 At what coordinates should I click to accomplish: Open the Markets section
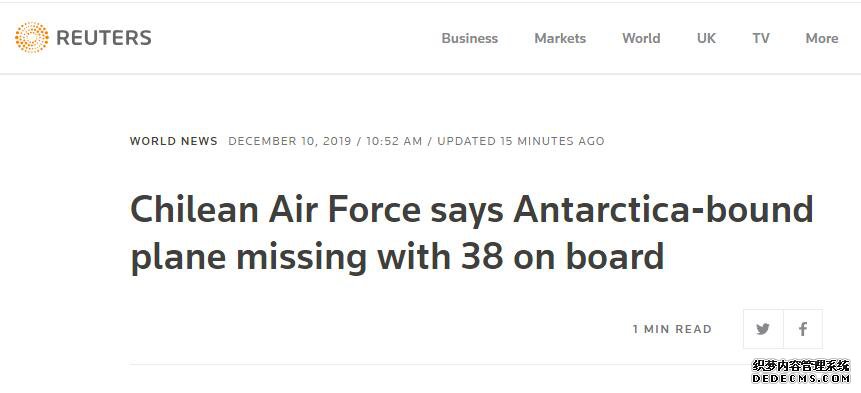pyautogui.click(x=560, y=38)
